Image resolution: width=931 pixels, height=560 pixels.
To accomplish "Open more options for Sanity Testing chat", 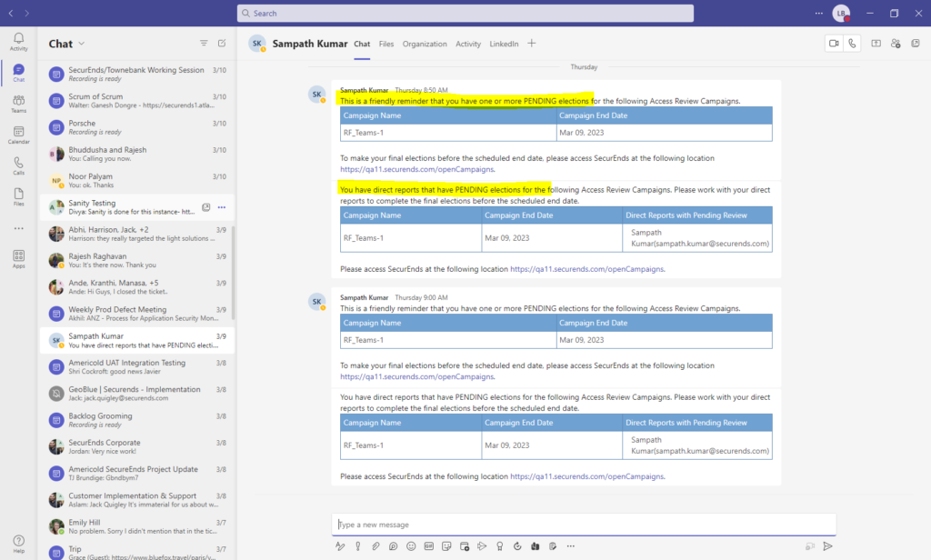I will (x=222, y=207).
